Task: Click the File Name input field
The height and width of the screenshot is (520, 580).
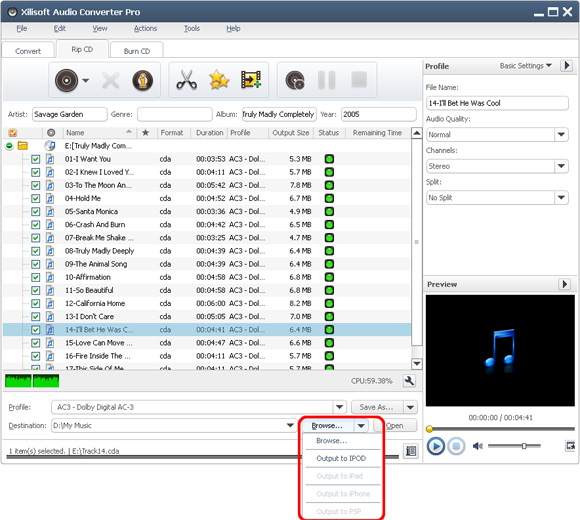Action: [497, 103]
